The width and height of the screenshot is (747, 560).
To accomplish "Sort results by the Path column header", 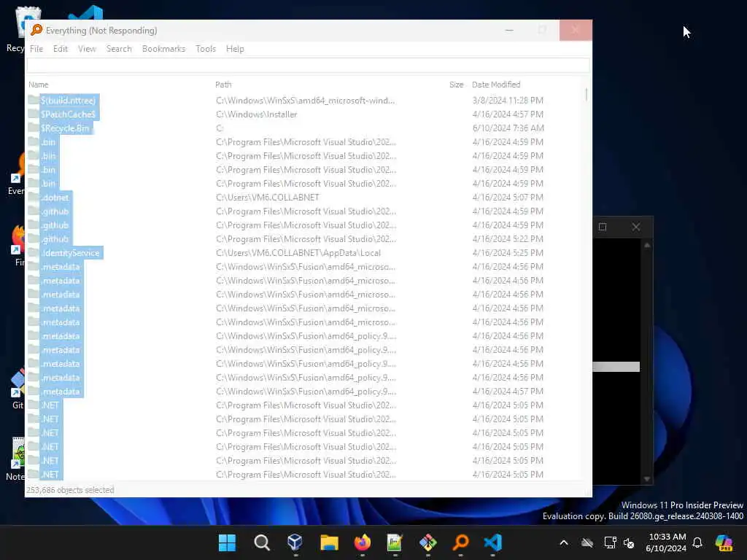I will pos(223,85).
